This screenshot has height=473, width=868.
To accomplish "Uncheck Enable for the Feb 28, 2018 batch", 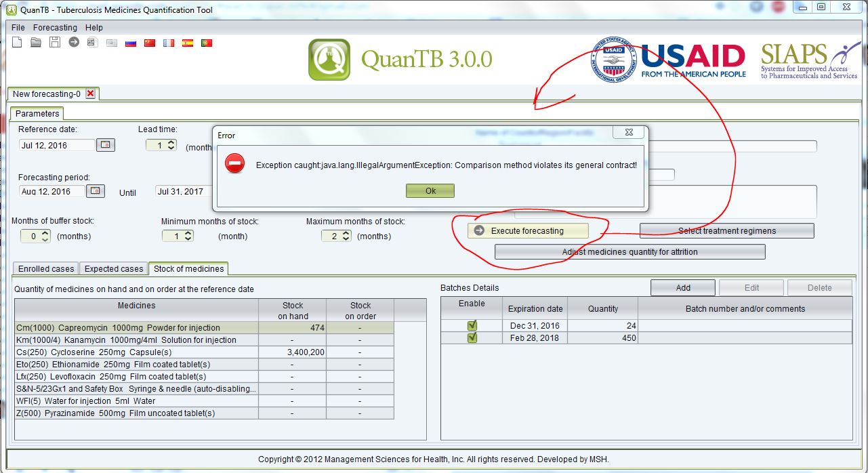I will [472, 337].
